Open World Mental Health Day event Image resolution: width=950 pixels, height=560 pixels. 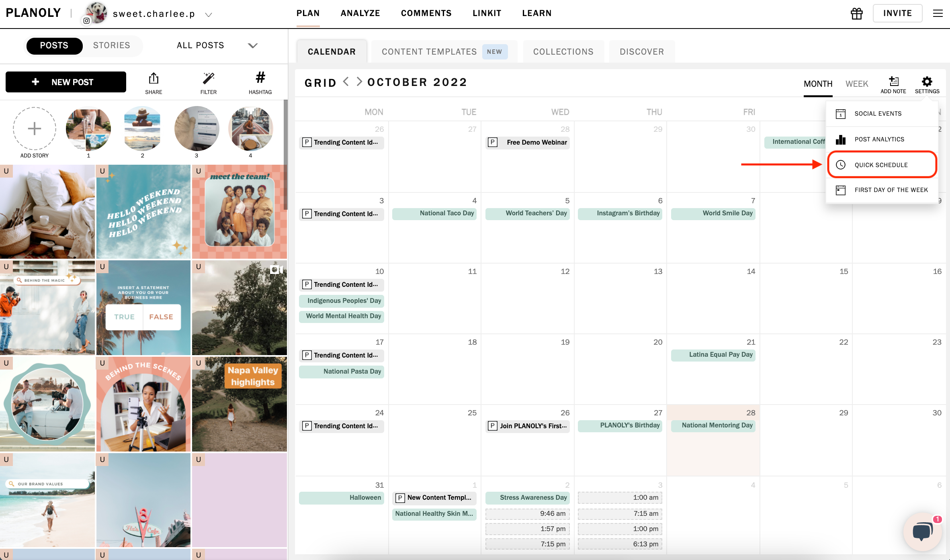342,316
